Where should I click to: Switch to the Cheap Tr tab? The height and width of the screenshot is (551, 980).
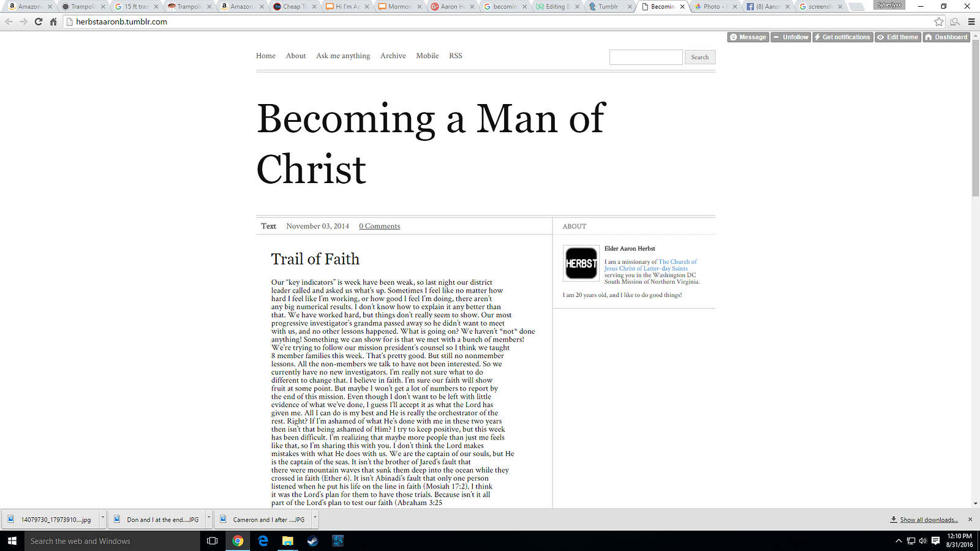(295, 7)
